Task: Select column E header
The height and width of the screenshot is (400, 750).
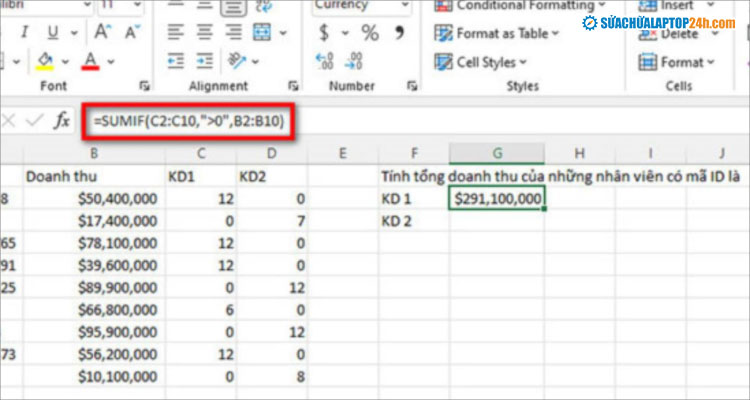Action: coord(342,153)
